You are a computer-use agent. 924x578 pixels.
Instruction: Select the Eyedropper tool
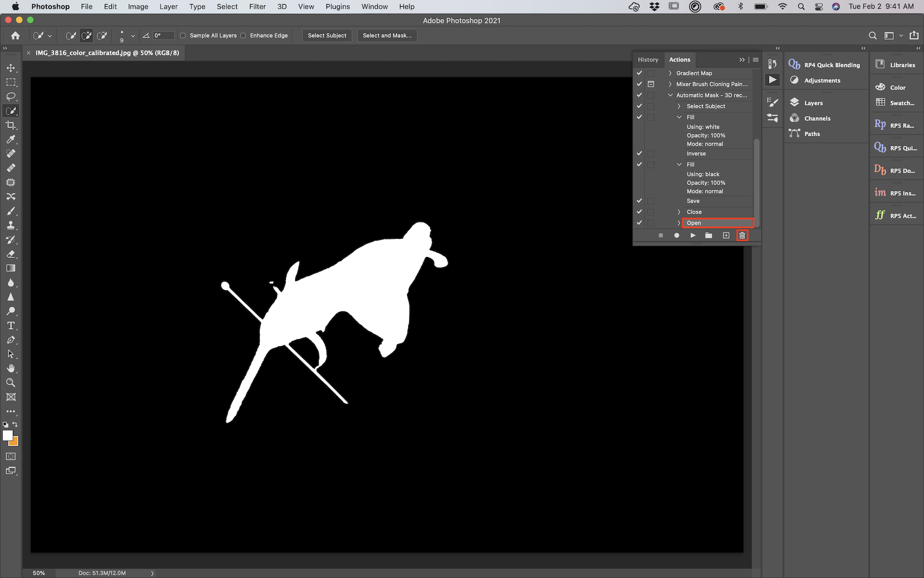point(11,140)
